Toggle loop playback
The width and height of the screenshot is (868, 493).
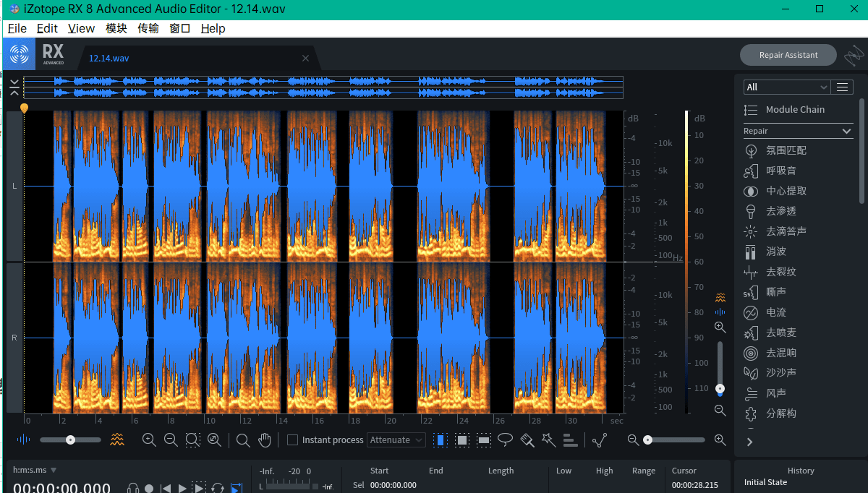218,488
